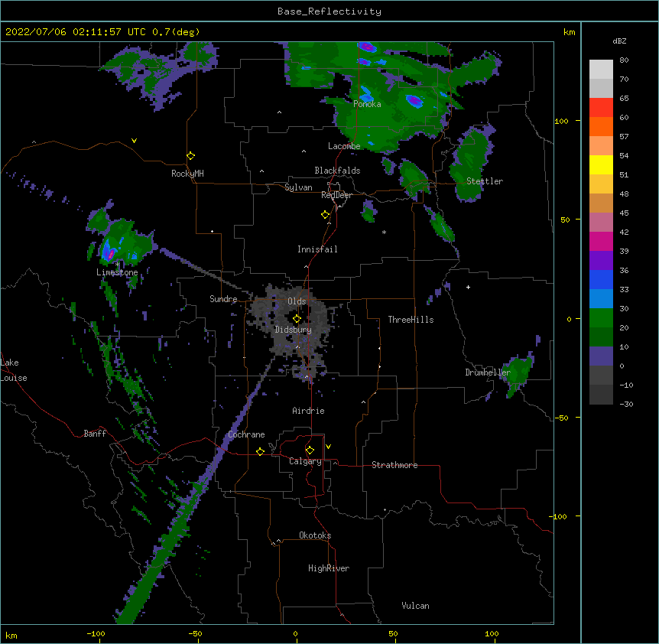
Task: Click the Stettler city label
Action: pos(485,181)
